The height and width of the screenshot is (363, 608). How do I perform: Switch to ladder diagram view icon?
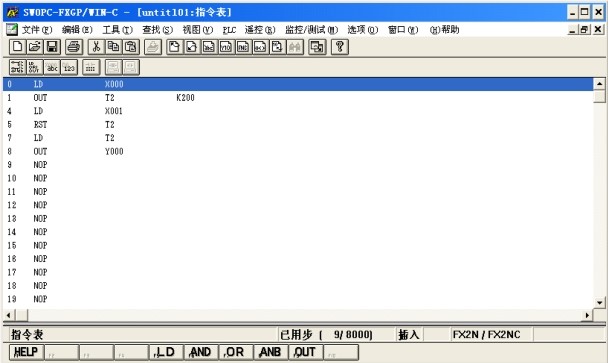17,67
